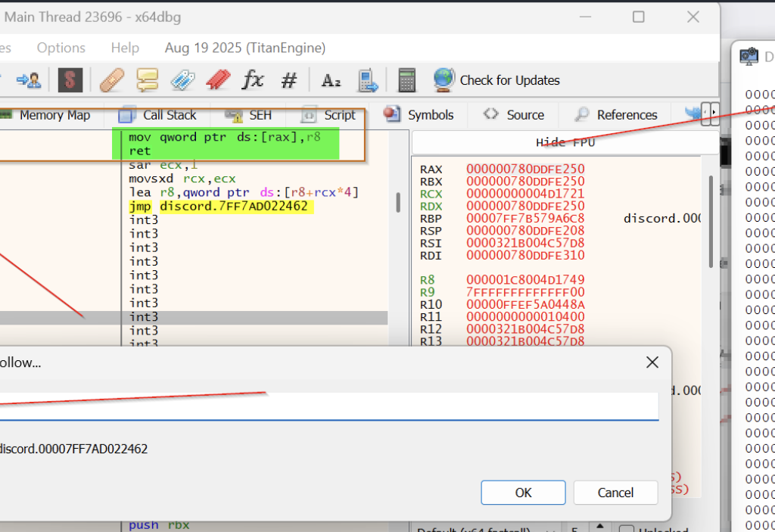Screen dimensions: 775x532
Task: Open the Calculator icon in toolbar
Action: 407,79
